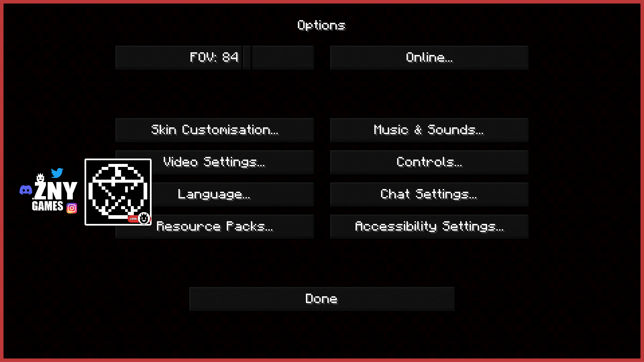
Task: Click the Done button to exit options
Action: (x=322, y=298)
